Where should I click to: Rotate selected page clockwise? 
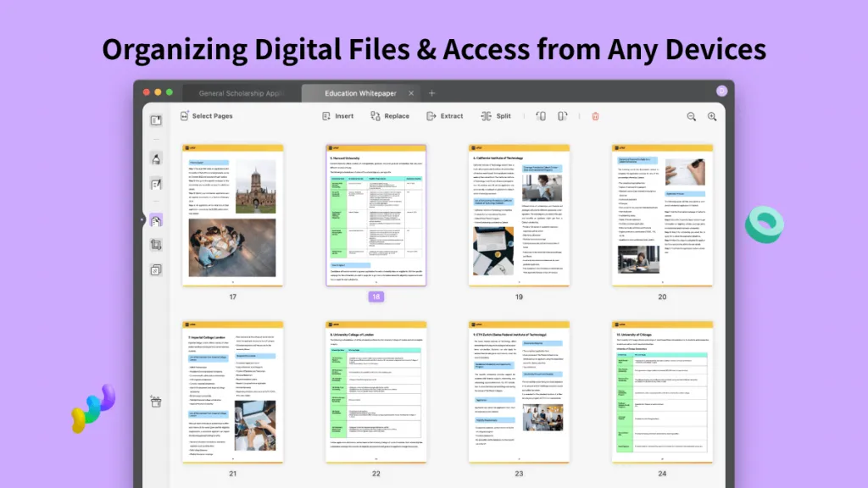562,116
